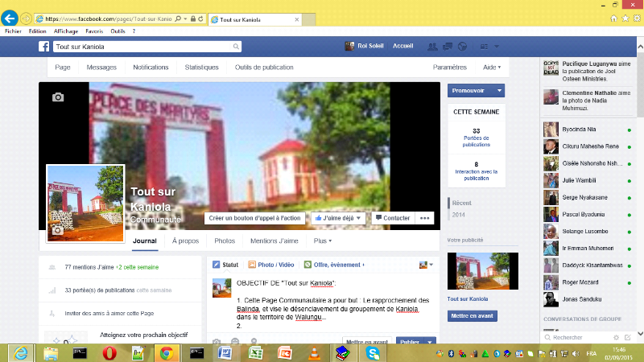
Task: Refresh the page with reload icon
Action: (x=200, y=19)
